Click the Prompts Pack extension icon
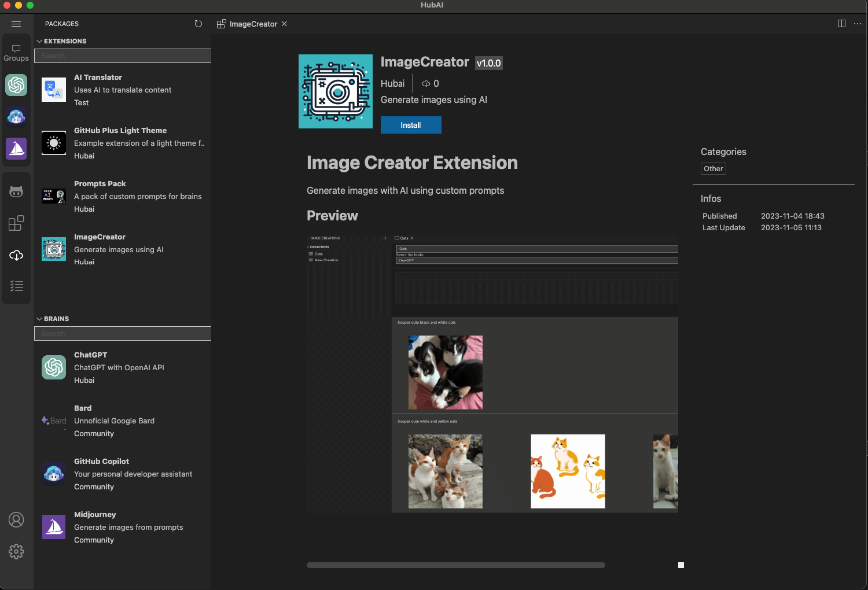 (54, 196)
